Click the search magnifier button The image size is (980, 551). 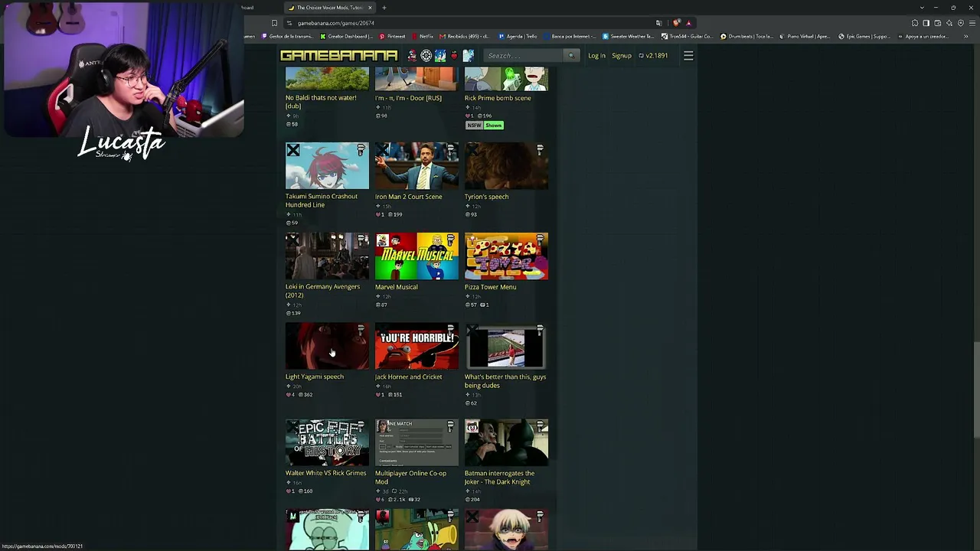point(570,55)
